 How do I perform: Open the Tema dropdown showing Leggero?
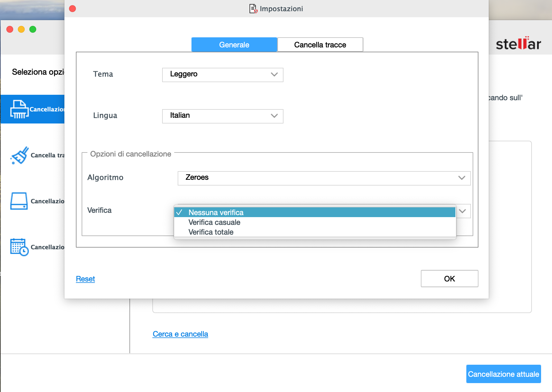[x=223, y=75]
